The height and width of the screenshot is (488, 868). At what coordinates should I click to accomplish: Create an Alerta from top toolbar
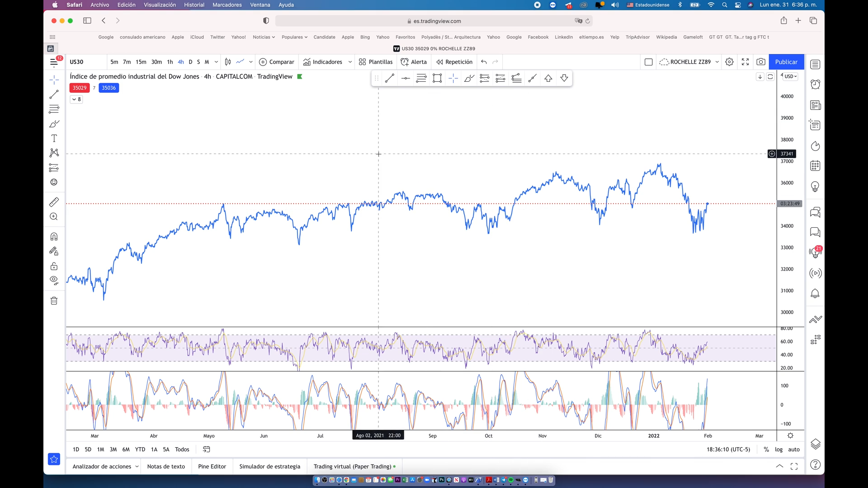coord(414,62)
